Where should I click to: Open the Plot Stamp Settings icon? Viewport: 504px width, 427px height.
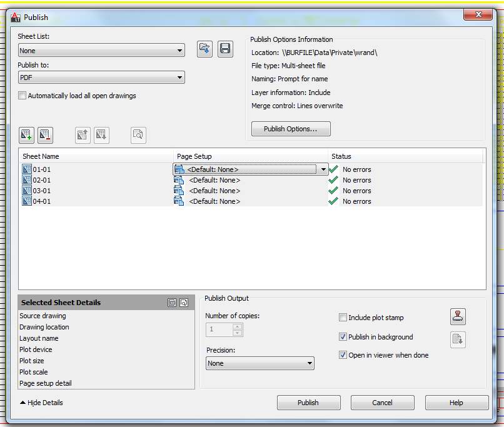point(458,317)
